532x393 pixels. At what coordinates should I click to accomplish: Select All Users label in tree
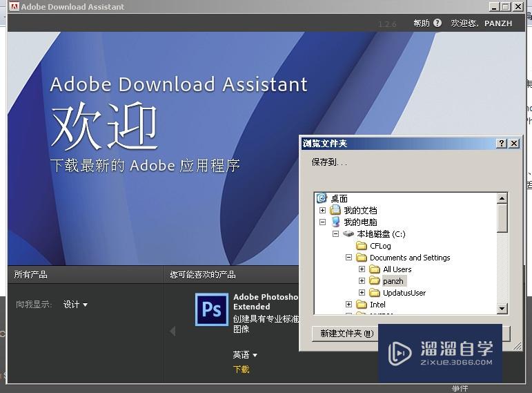tap(397, 269)
